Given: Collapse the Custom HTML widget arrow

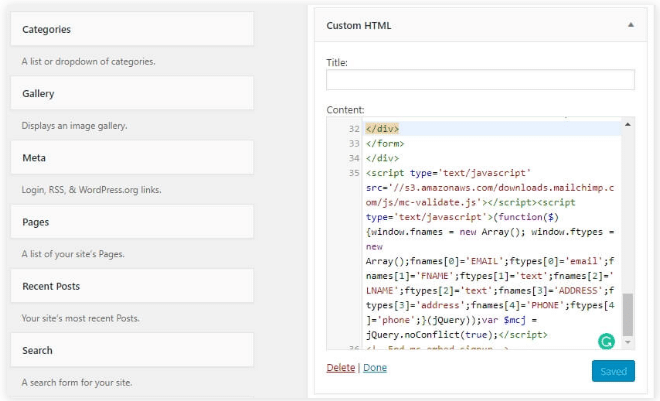Looking at the screenshot, I should point(631,25).
